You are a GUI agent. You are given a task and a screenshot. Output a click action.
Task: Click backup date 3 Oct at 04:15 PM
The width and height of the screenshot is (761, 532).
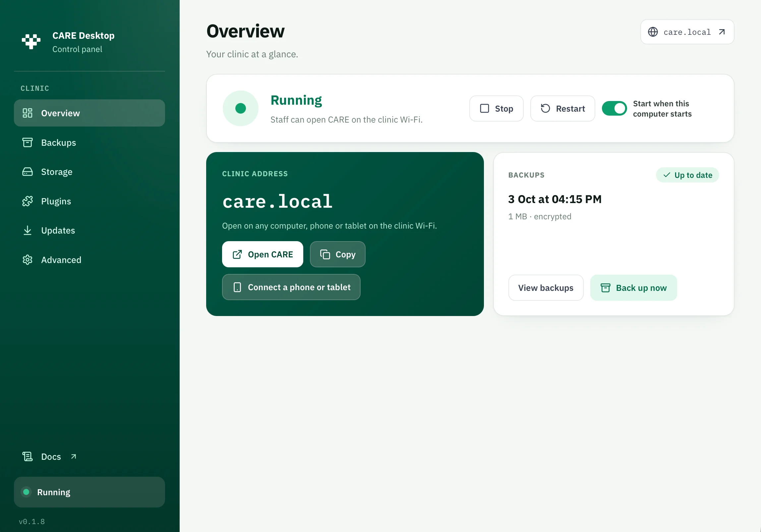click(x=555, y=199)
